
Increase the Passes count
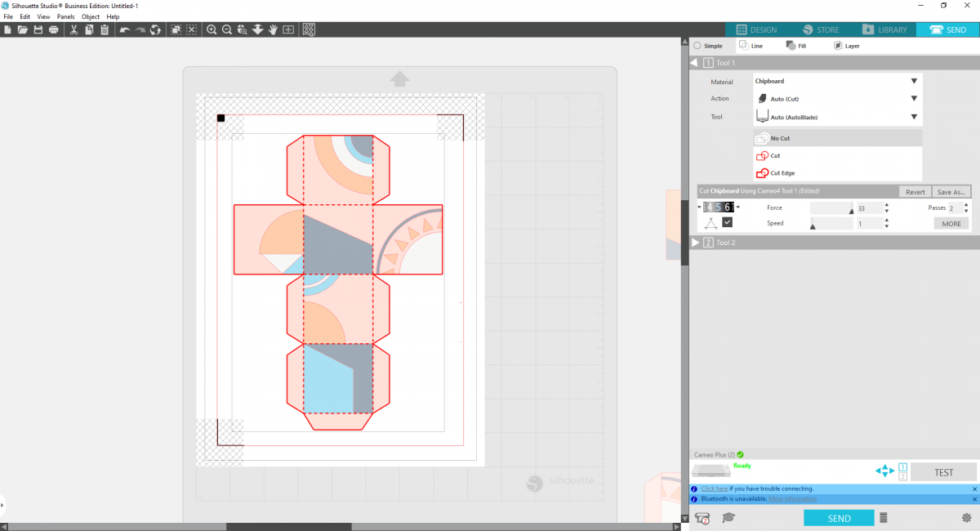click(x=968, y=205)
